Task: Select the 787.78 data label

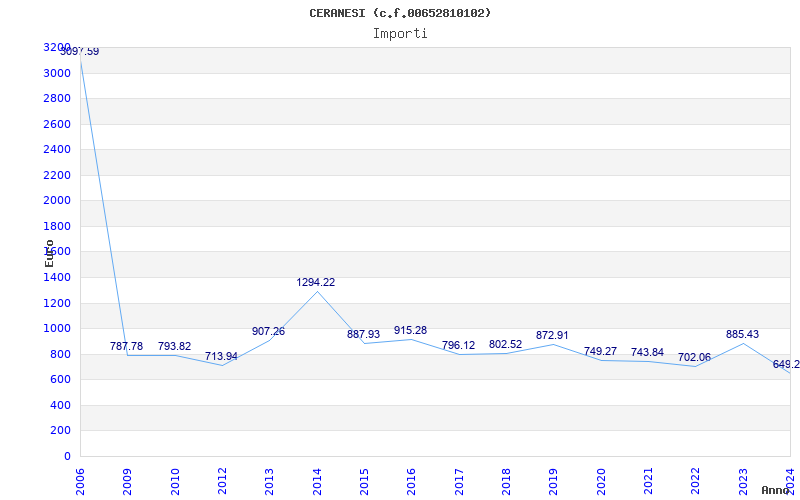Action: click(x=127, y=346)
